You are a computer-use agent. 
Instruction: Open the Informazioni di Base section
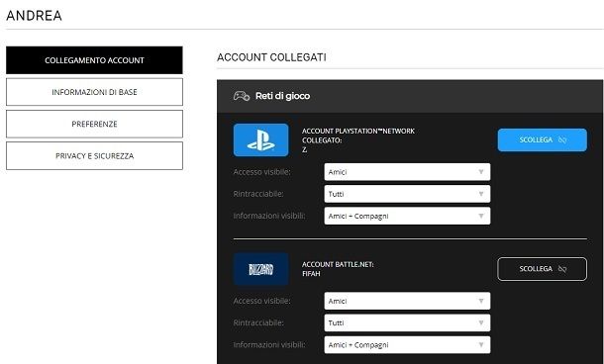(x=94, y=92)
